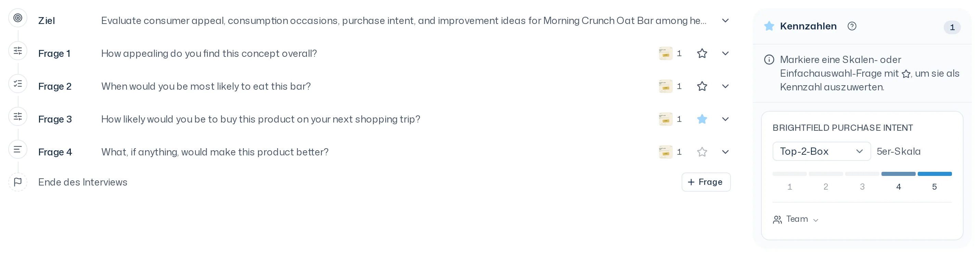
Task: Open the Kennzahlen help question-mark icon
Action: coord(852,26)
